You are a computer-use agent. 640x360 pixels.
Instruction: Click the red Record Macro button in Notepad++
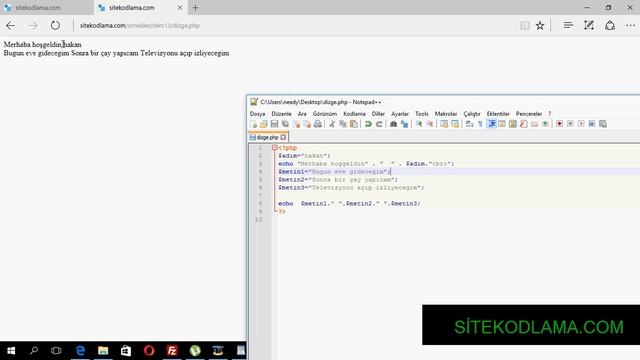[560, 124]
